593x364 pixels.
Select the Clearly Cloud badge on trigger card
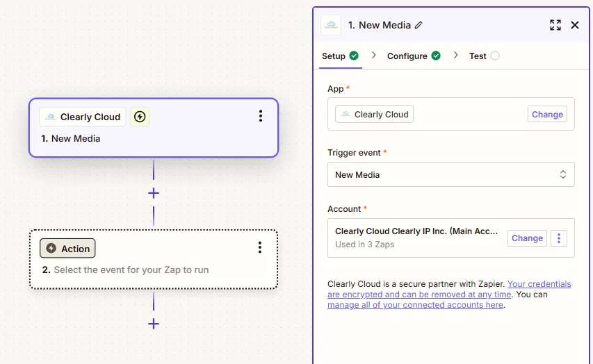[x=83, y=117]
